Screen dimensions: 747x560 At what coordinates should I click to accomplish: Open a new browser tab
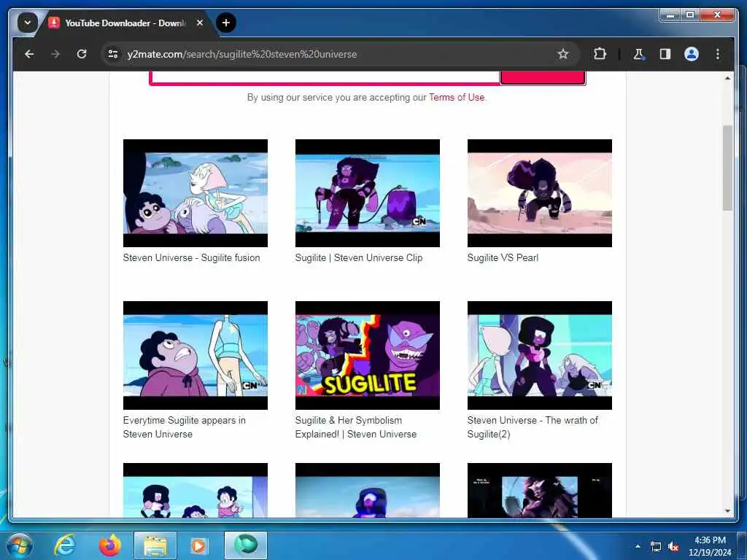point(226,23)
